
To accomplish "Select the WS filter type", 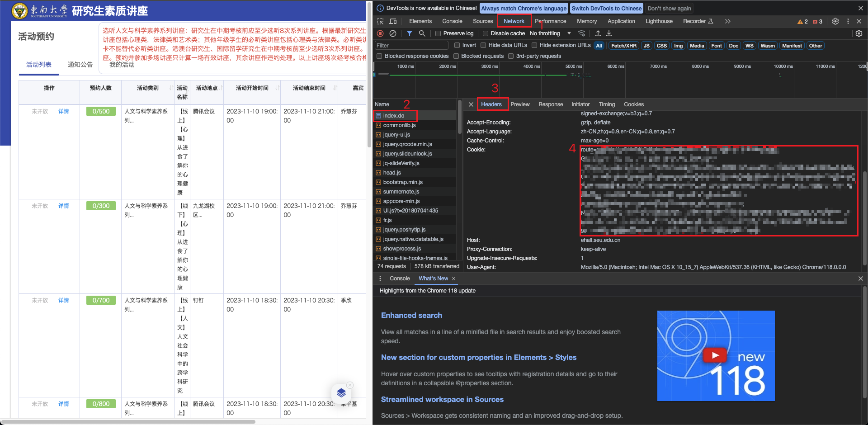I will [x=749, y=46].
